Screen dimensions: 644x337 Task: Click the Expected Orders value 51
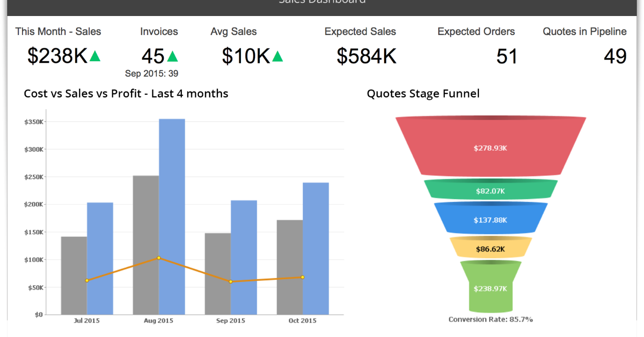coord(506,57)
